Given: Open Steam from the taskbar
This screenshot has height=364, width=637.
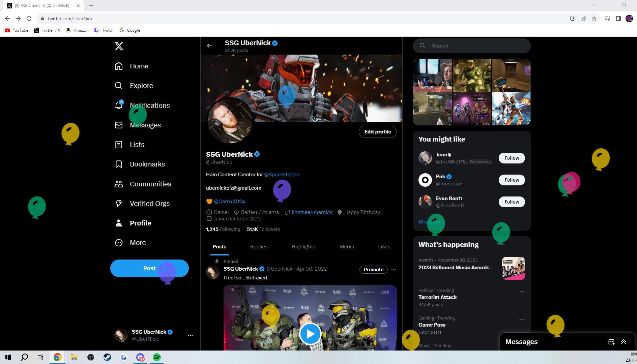Looking at the screenshot, I should (107, 357).
